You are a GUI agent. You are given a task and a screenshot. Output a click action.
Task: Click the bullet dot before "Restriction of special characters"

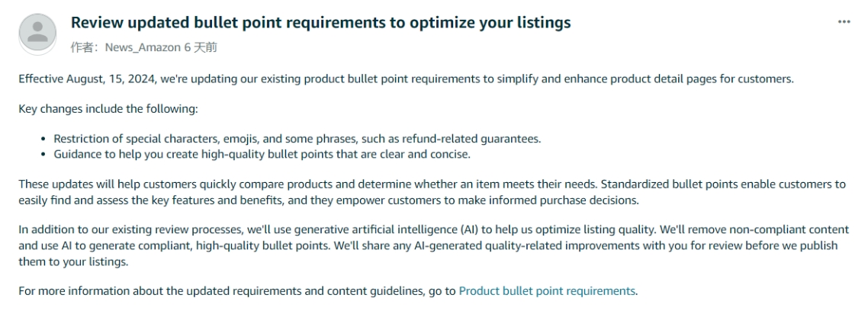click(43, 139)
